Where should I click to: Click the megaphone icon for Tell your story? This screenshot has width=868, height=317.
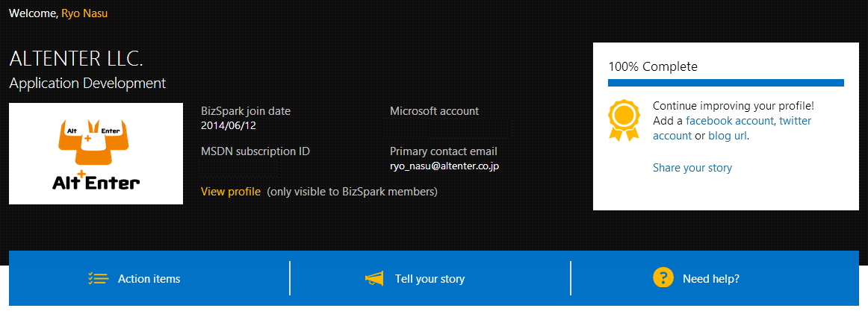pyautogui.click(x=374, y=278)
